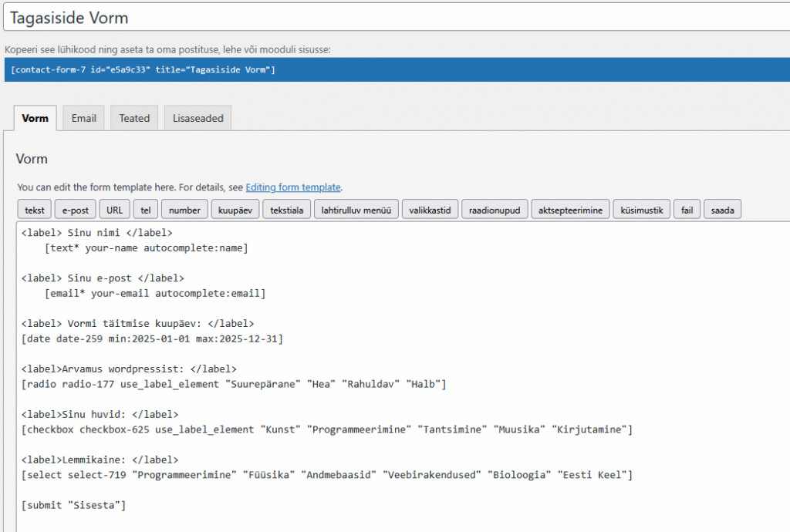Add 'raadionupud' radio buttons tag
This screenshot has width=790, height=532.
pos(495,210)
